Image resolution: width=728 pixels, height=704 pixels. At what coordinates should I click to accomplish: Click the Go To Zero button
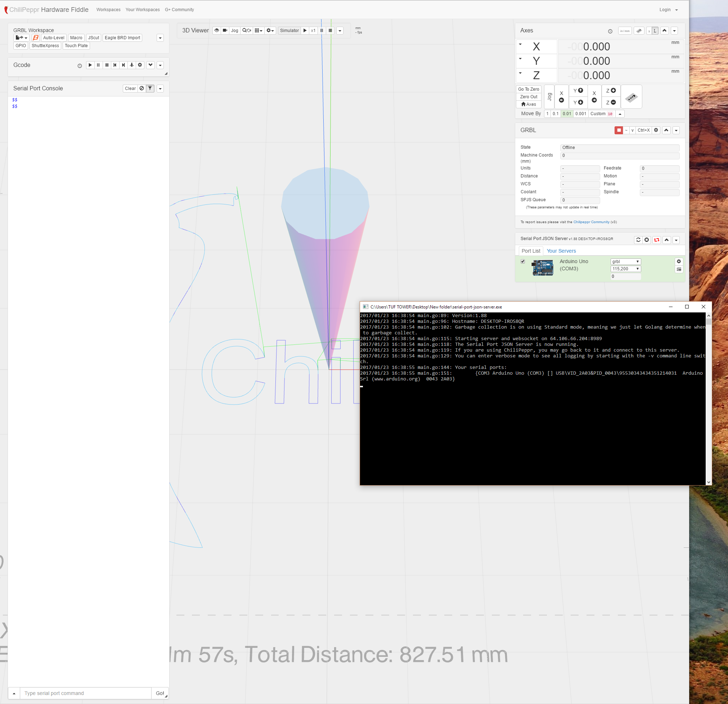click(x=528, y=89)
